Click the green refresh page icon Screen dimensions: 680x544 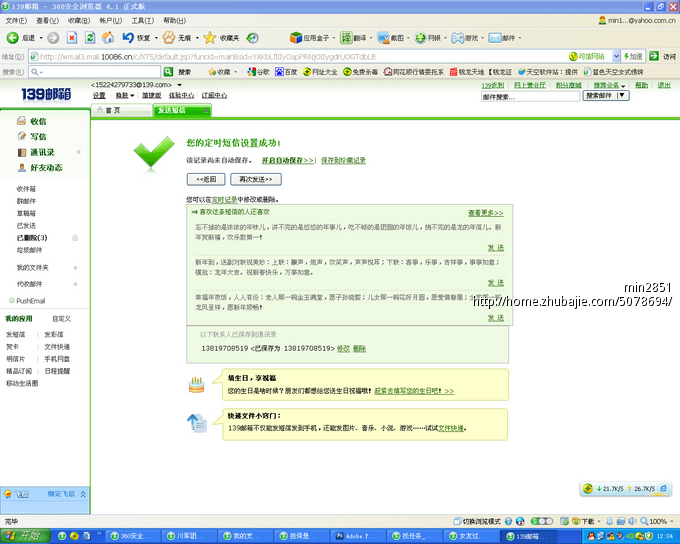pos(90,38)
